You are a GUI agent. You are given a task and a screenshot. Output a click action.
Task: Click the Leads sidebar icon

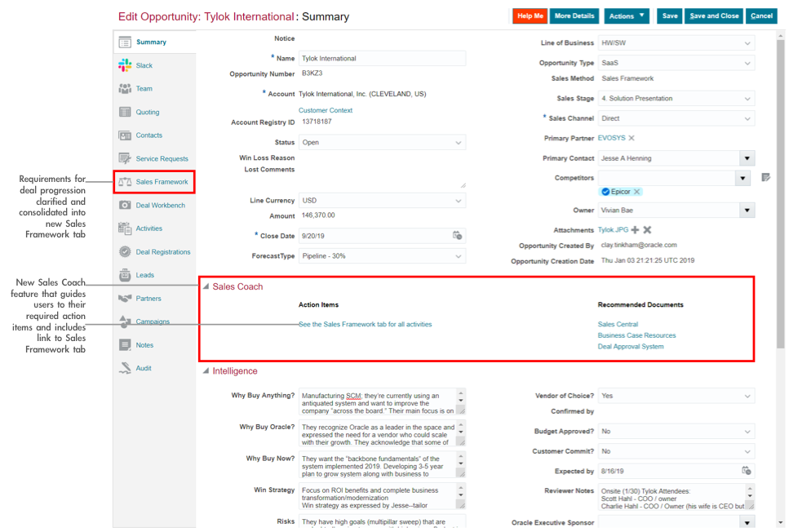click(x=125, y=275)
